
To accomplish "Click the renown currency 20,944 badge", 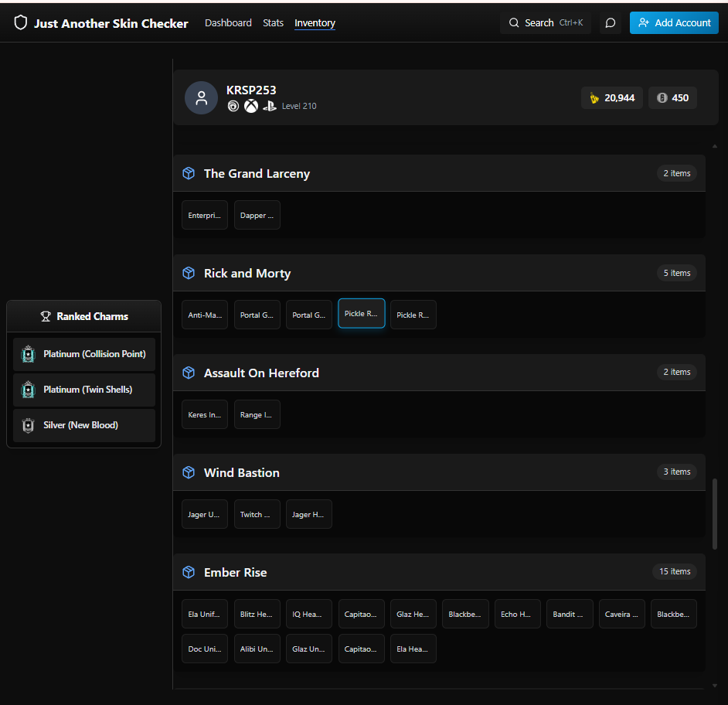I will click(x=611, y=98).
